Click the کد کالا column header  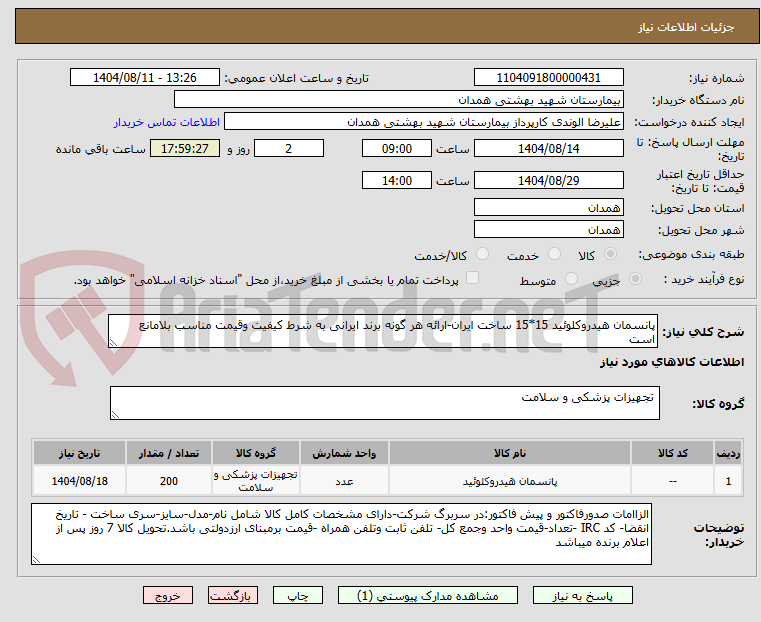pos(672,453)
